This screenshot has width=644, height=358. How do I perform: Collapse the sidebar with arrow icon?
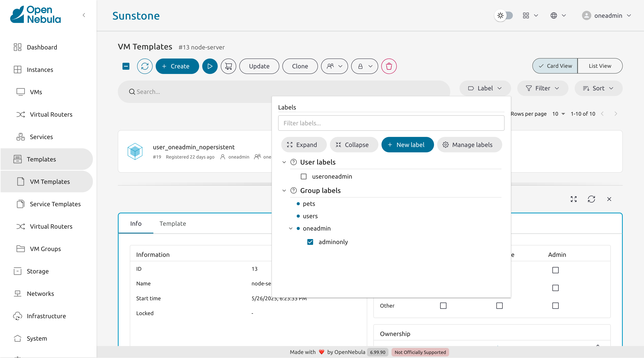(x=84, y=15)
